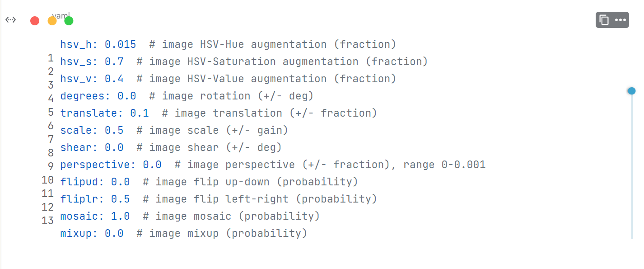
Task: Click the red window dot
Action: (x=35, y=21)
